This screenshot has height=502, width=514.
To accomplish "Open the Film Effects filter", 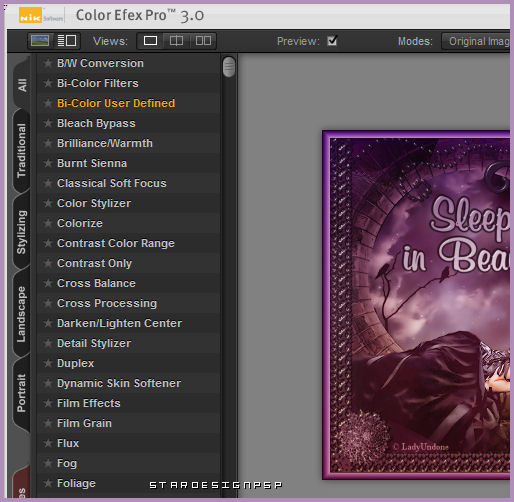I will point(129,403).
